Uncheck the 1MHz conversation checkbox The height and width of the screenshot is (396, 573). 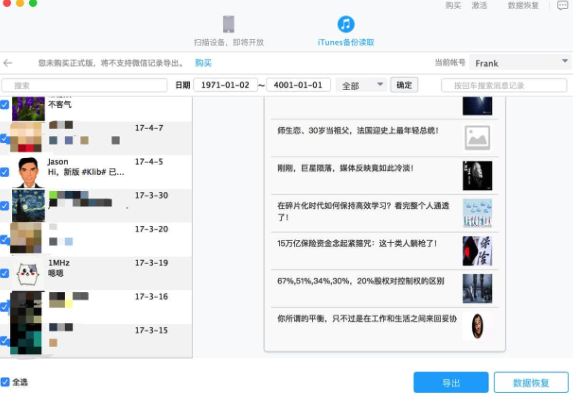click(x=4, y=273)
